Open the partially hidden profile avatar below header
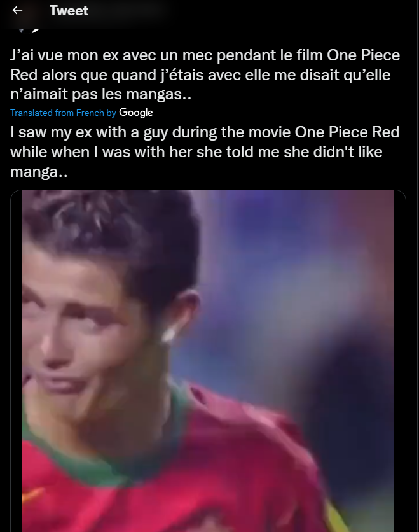Screen dimensions: 419x532 pyautogui.click(x=29, y=30)
